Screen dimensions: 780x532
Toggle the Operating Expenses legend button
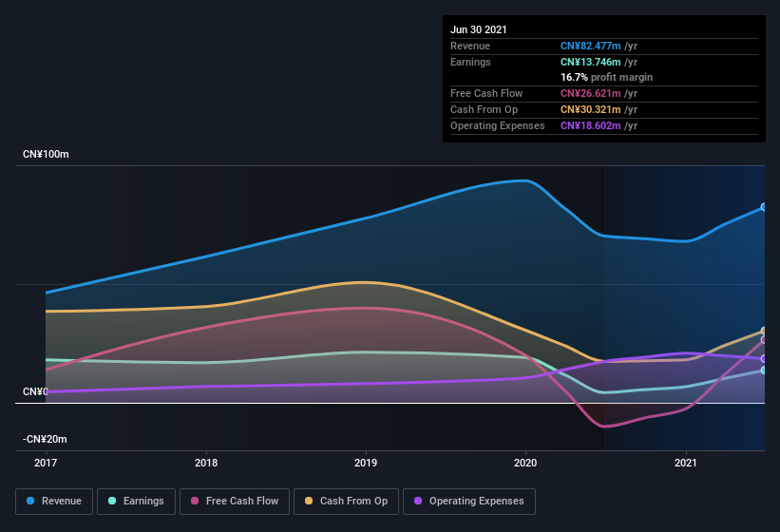(x=469, y=502)
